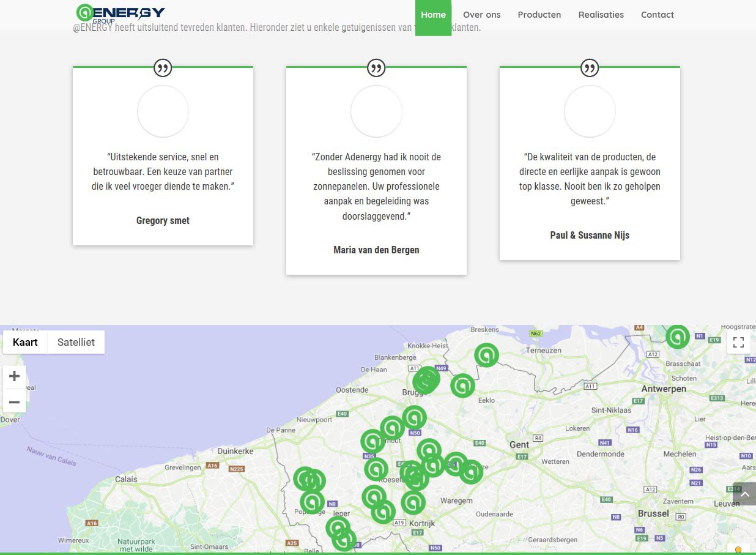Click the De Panne label on the map
Screen dimensions: 756x555
[281, 430]
